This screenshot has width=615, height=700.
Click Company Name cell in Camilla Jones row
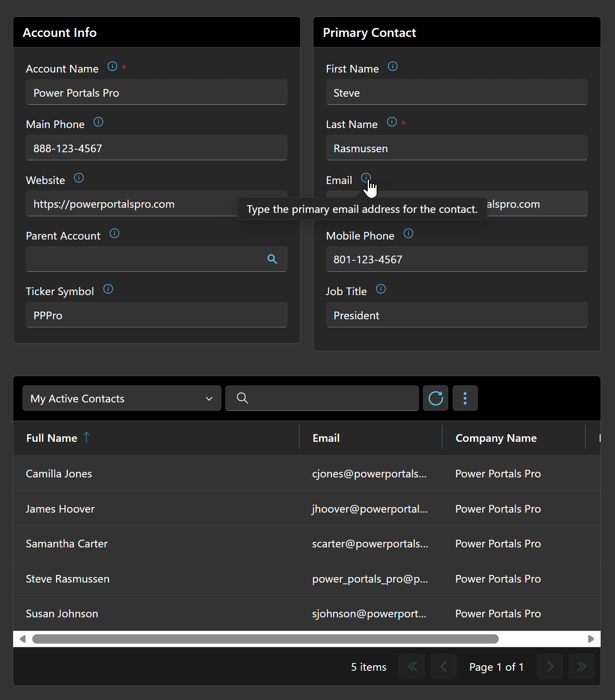498,474
